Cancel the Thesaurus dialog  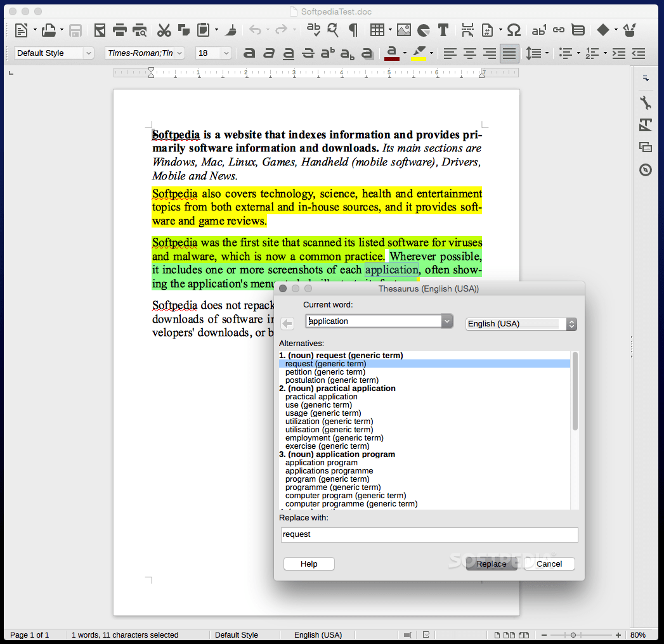(x=549, y=564)
